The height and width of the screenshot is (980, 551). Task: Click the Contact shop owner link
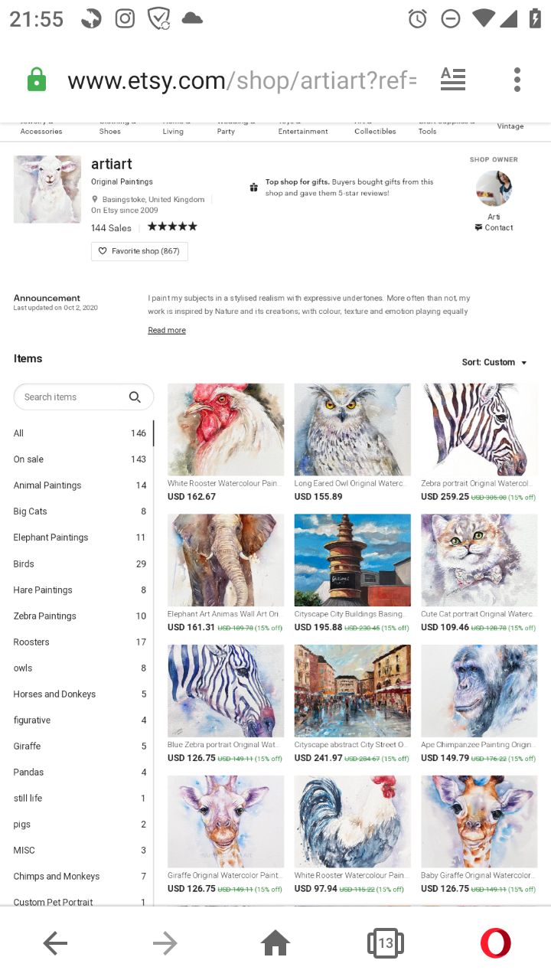(494, 227)
